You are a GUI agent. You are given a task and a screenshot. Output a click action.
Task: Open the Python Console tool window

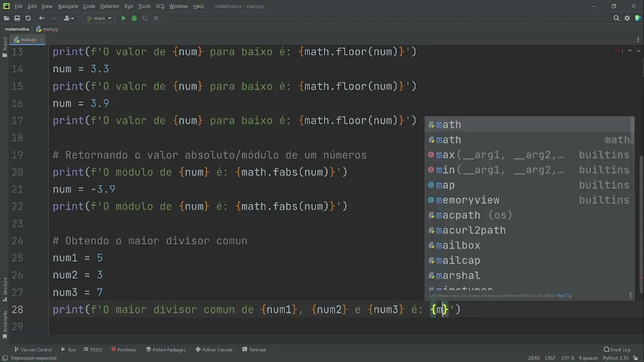pyautogui.click(x=214, y=349)
